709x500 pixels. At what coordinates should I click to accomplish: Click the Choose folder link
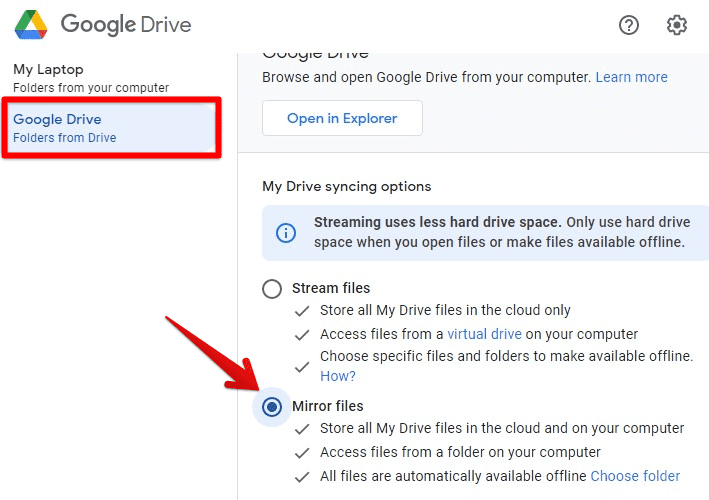coord(635,476)
